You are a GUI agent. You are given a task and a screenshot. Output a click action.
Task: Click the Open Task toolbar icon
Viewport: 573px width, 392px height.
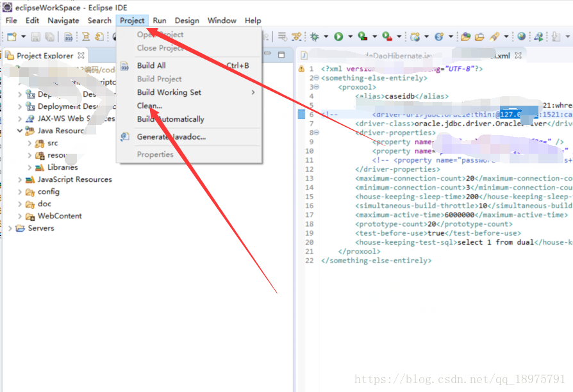coord(479,37)
